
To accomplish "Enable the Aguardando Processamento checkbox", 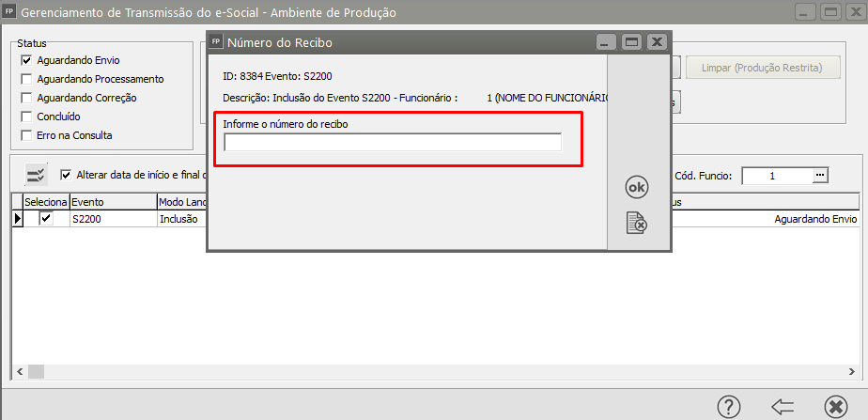I will click(26, 79).
